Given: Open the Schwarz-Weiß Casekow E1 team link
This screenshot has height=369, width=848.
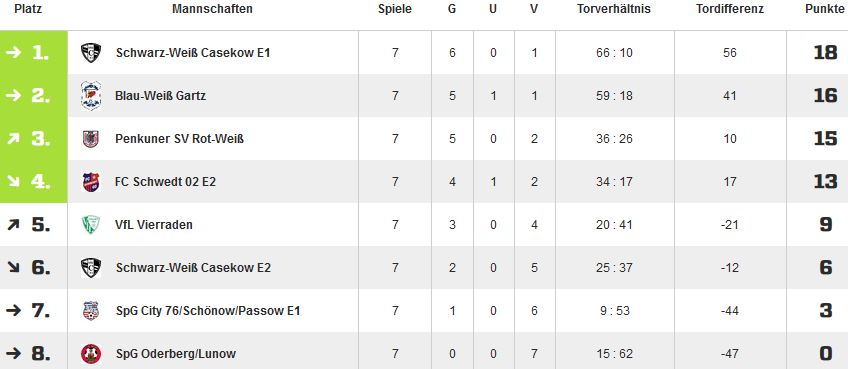Looking at the screenshot, I should click(193, 53).
